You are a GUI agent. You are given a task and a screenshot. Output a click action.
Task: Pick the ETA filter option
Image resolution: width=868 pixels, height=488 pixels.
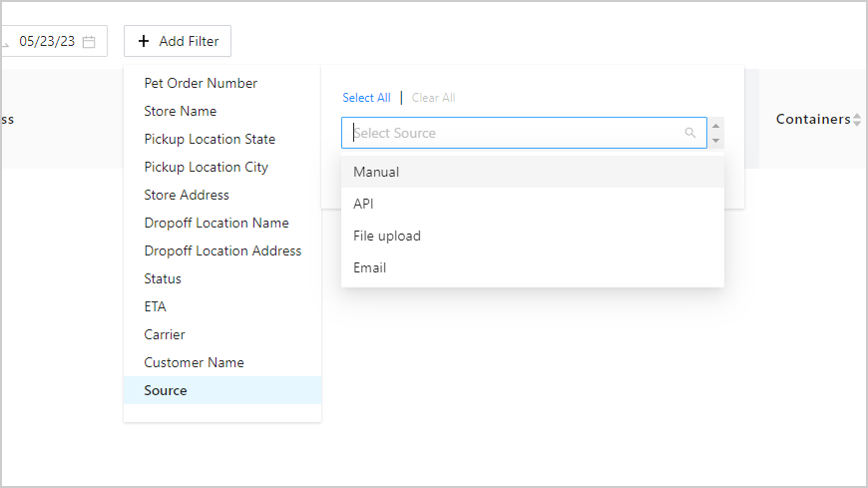(x=155, y=306)
